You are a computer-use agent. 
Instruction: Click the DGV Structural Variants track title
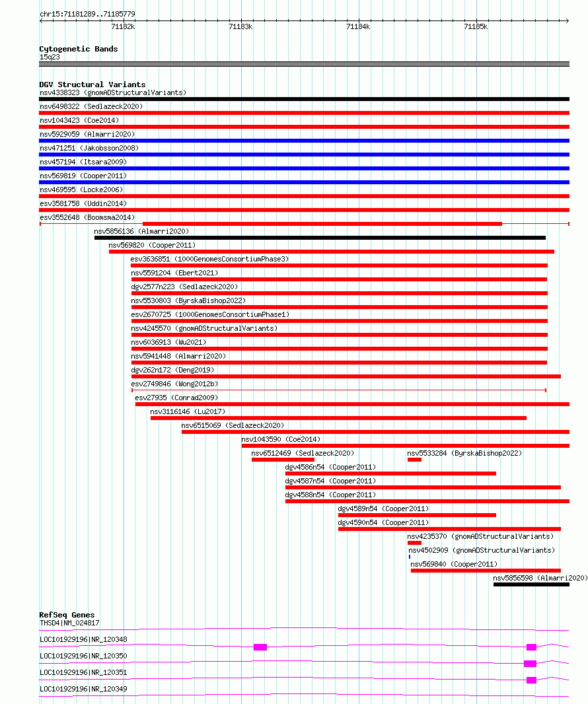92,85
